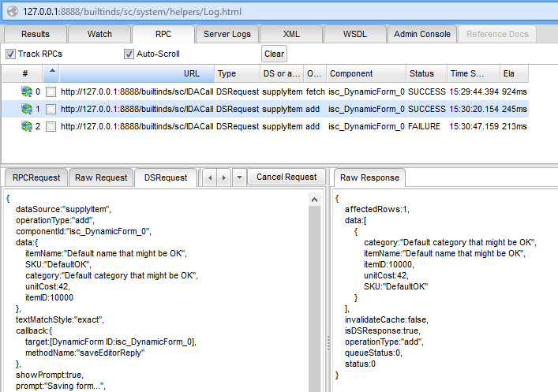The height and width of the screenshot is (392, 558).
Task: Click the Cancel Request button
Action: pyautogui.click(x=287, y=177)
